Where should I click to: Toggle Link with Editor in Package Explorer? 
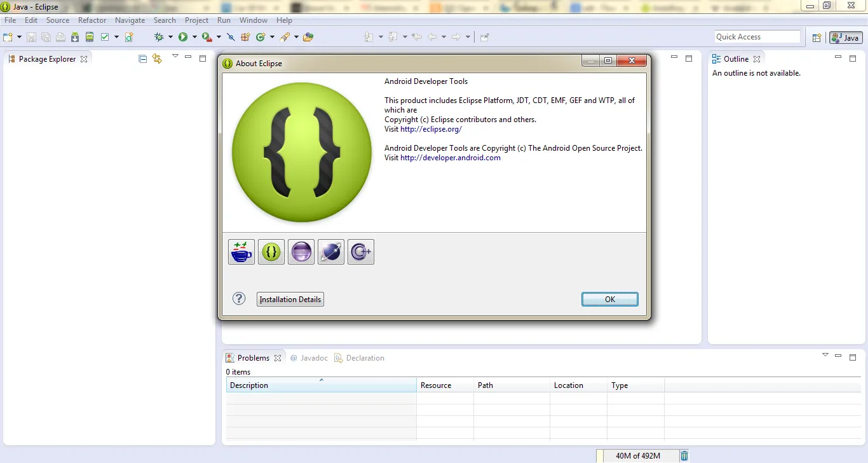coord(157,59)
